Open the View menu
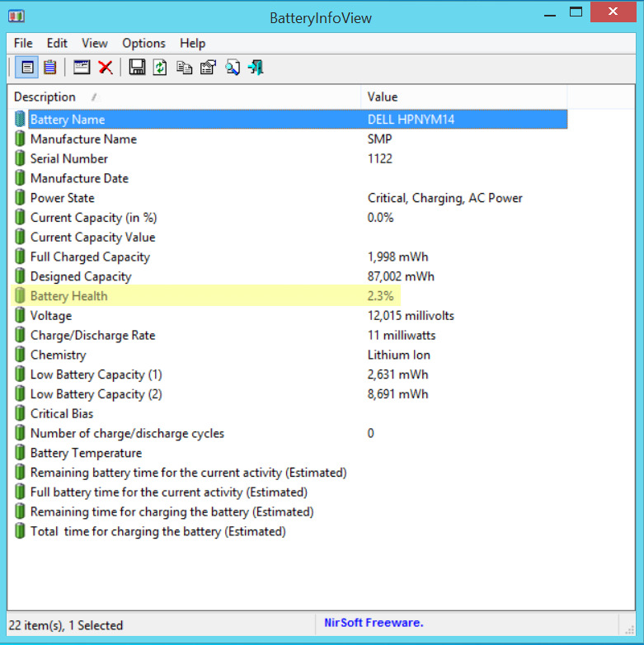Image resolution: width=644 pixels, height=645 pixels. pos(95,43)
